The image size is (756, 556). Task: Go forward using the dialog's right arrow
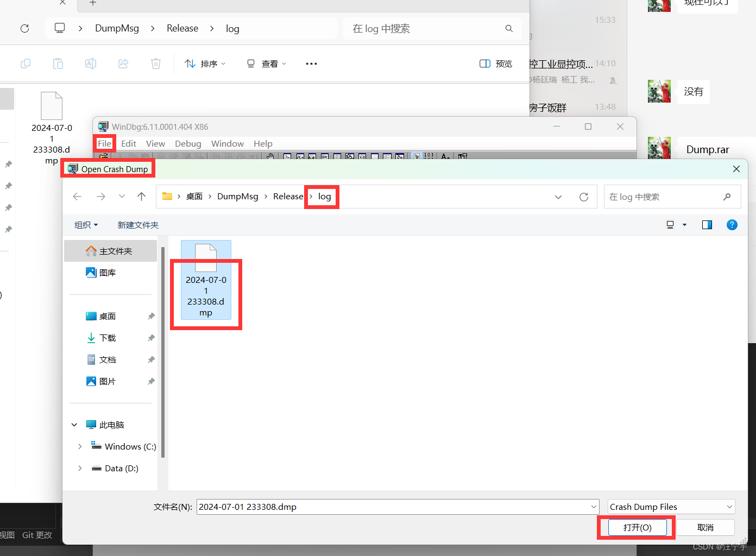(x=101, y=197)
